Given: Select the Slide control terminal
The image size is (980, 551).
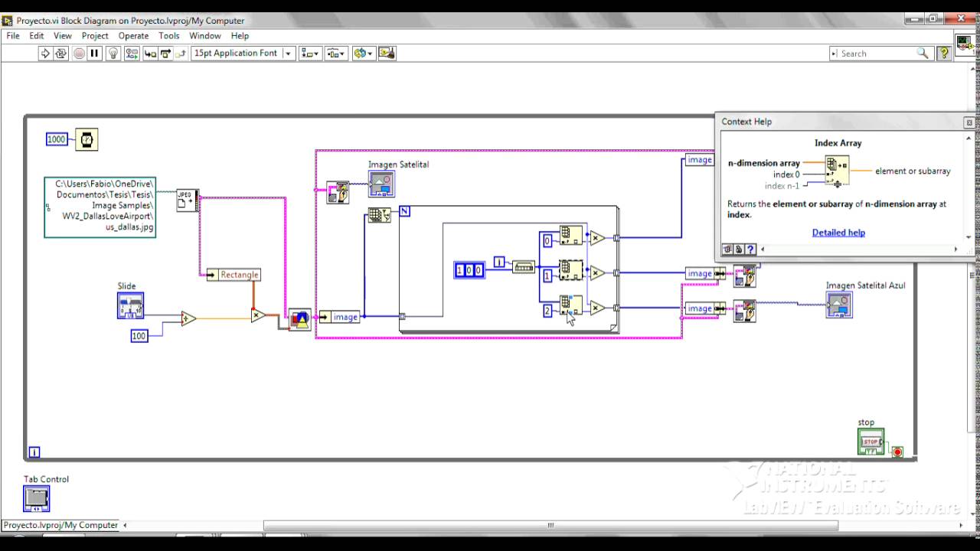Looking at the screenshot, I should 130,305.
